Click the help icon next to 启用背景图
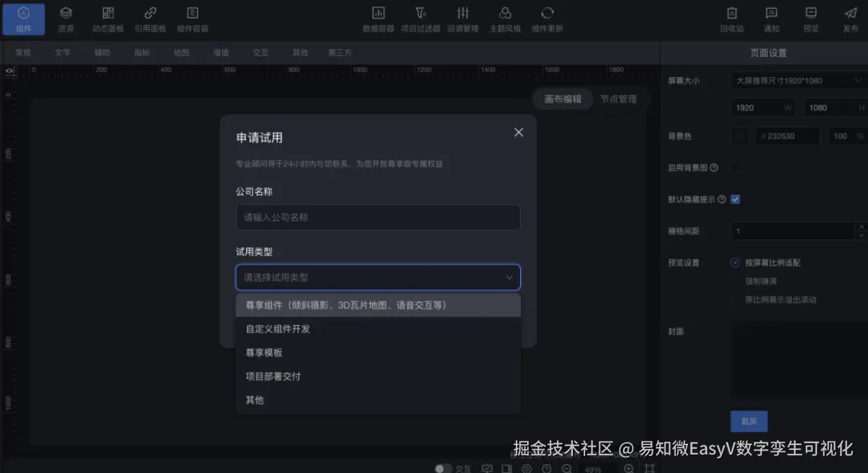 pyautogui.click(x=714, y=168)
